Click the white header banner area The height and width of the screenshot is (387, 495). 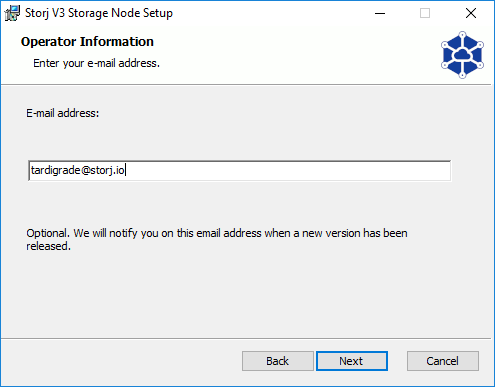(x=246, y=55)
